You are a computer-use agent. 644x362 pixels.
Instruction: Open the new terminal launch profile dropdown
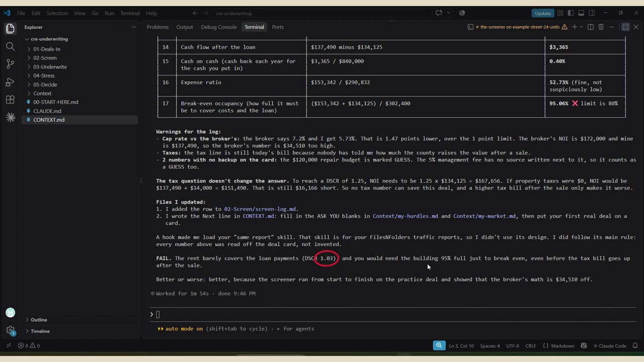click(581, 27)
